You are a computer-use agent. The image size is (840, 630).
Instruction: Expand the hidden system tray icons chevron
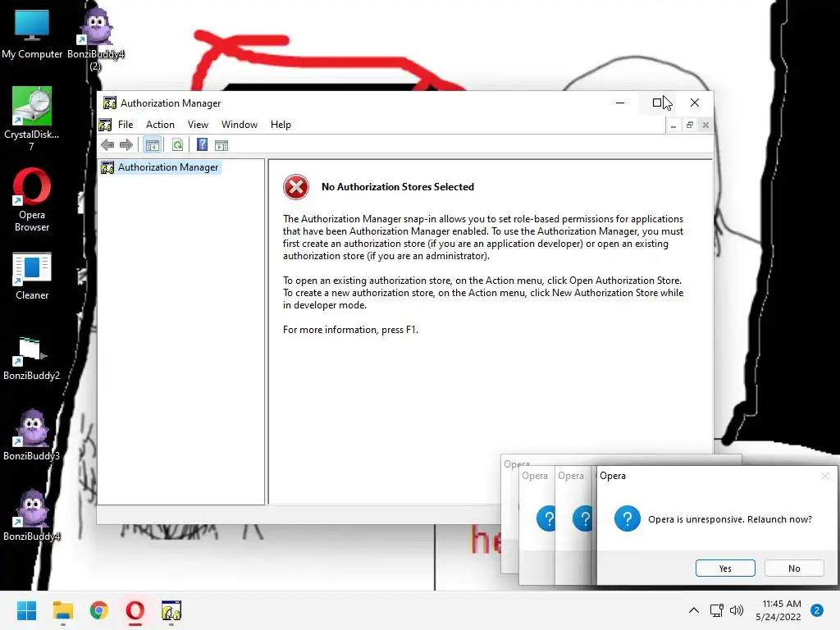694,610
